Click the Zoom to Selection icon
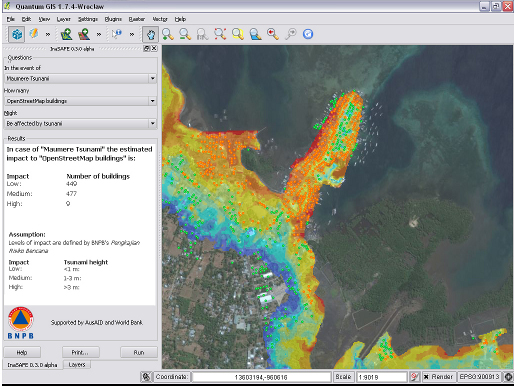 [x=238, y=34]
